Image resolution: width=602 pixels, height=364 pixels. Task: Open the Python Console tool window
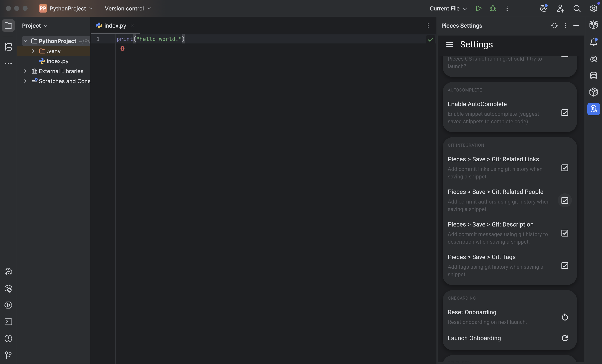(x=8, y=272)
